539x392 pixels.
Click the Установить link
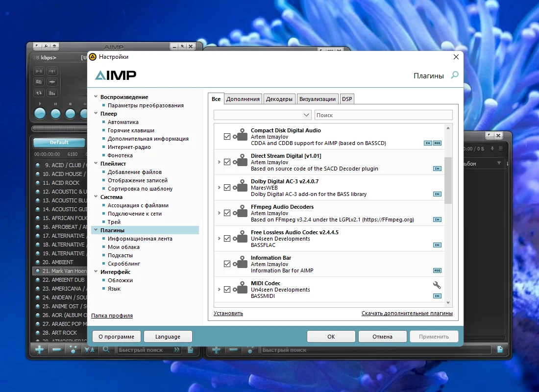(x=228, y=313)
